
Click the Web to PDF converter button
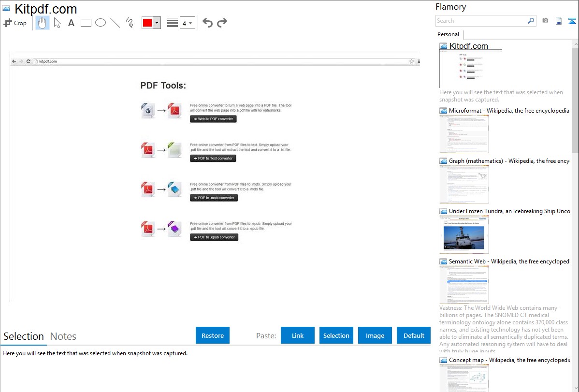[213, 119]
